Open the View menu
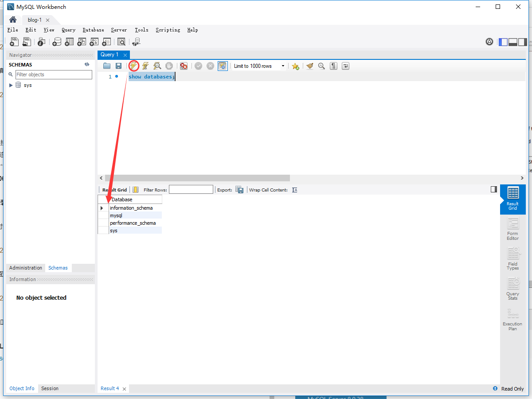532x399 pixels. (x=49, y=30)
